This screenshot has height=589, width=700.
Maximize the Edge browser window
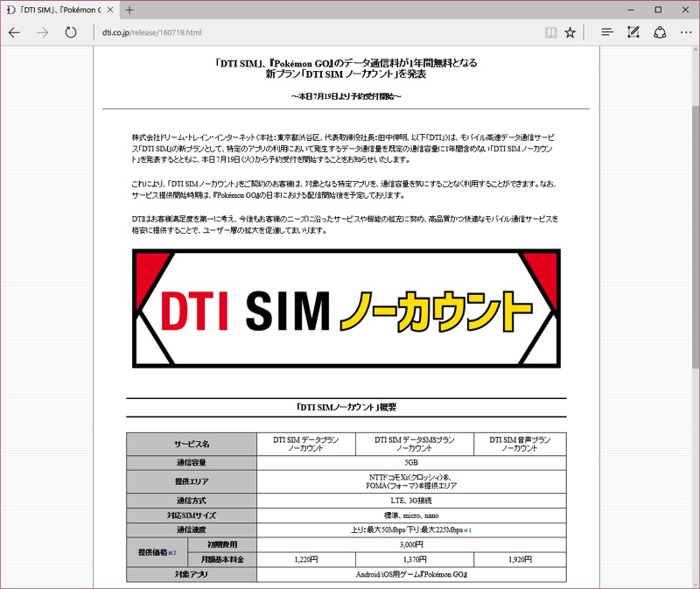click(658, 10)
